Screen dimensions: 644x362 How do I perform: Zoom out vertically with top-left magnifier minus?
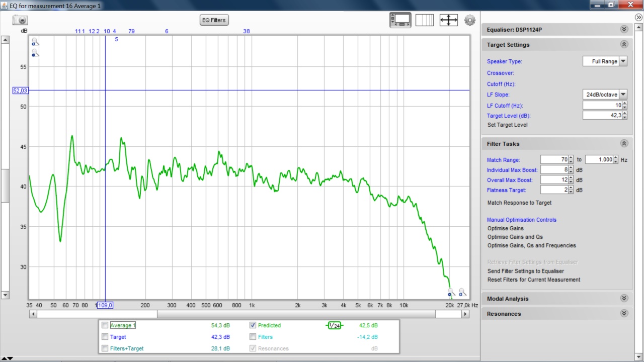tap(35, 52)
